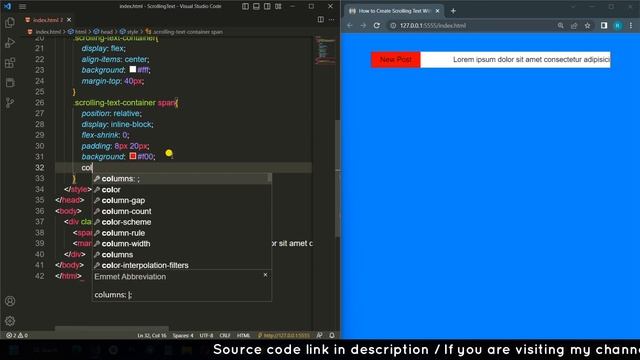Click the index.html breadcrumb segment
The image size is (640, 360).
tap(44, 31)
